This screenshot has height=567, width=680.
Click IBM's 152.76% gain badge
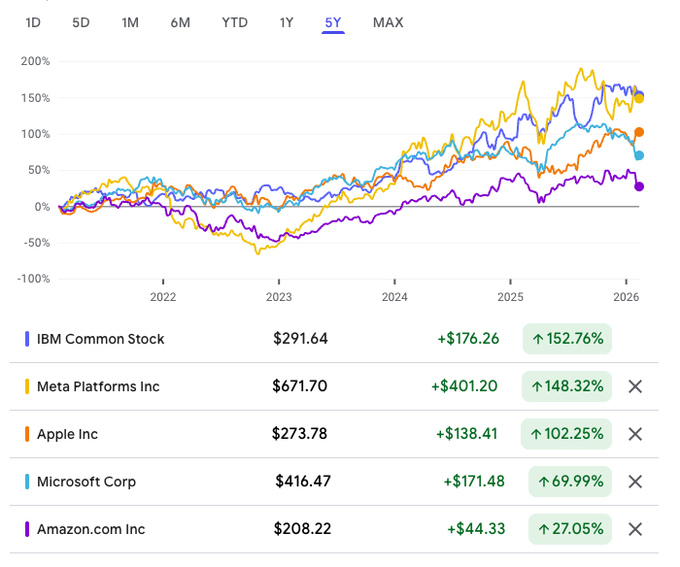[x=567, y=339]
